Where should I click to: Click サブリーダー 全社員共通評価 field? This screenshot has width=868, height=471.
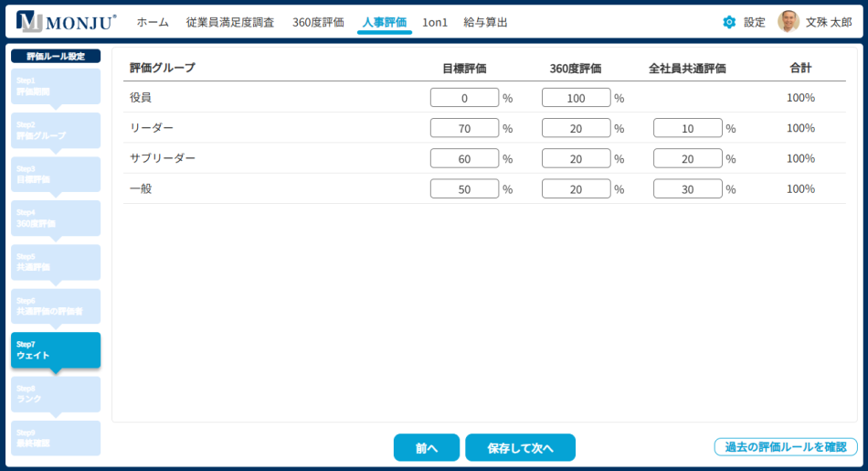[687, 158]
